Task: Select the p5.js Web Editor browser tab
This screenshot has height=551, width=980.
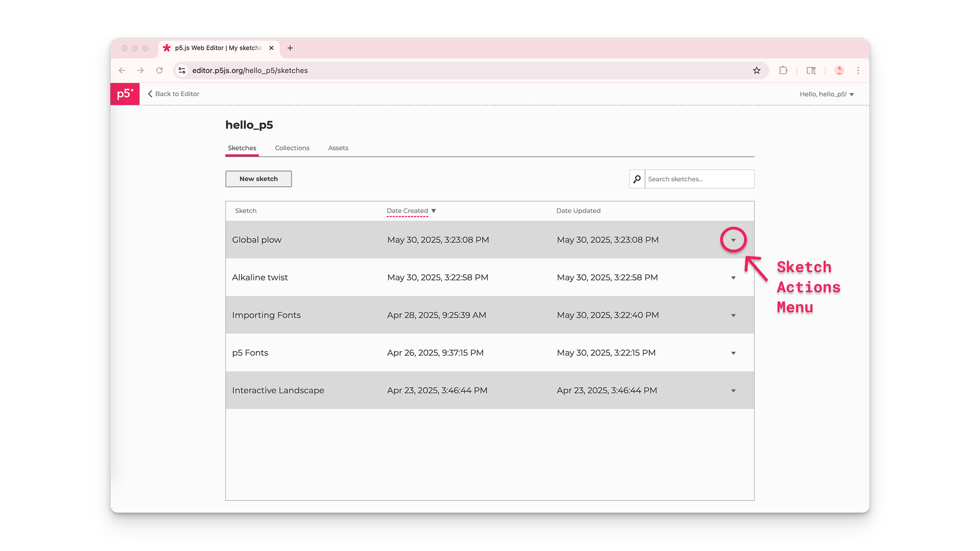Action: (218, 48)
